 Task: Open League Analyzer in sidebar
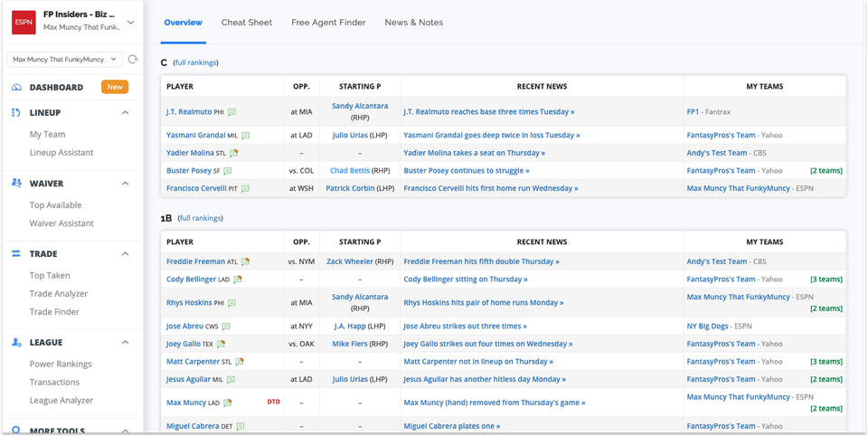(61, 401)
